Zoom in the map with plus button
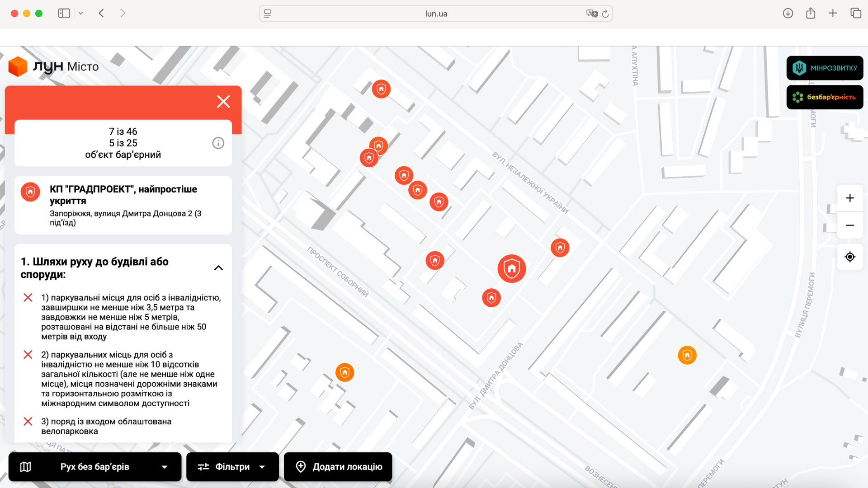 pos(850,198)
